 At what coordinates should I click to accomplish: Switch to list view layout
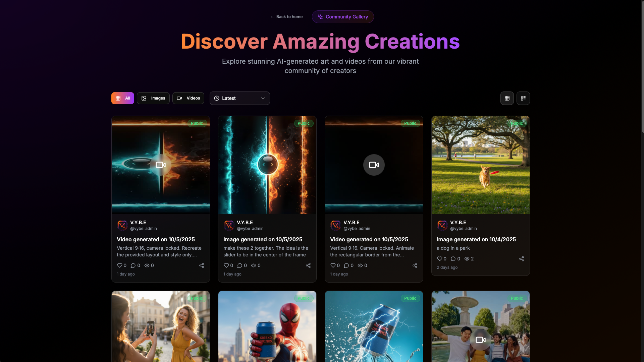[523, 98]
